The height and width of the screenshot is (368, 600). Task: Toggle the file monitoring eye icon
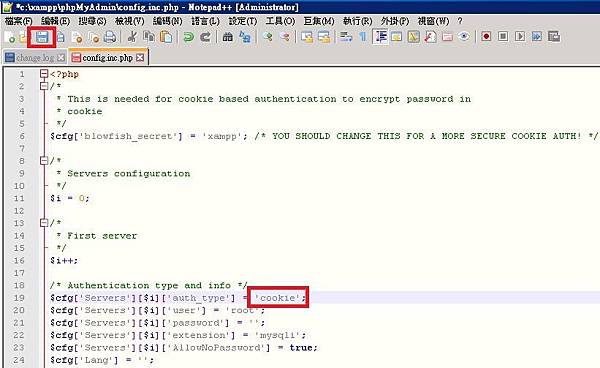point(464,37)
